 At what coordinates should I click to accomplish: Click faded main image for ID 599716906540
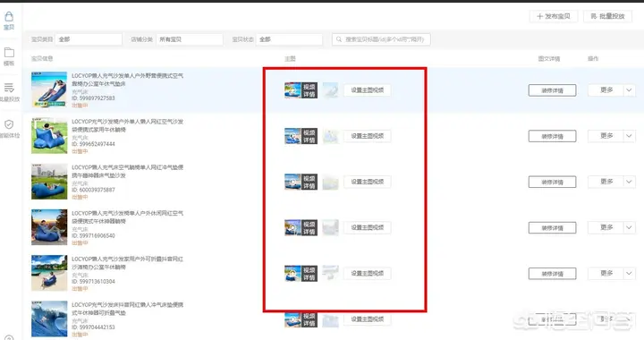pos(331,228)
